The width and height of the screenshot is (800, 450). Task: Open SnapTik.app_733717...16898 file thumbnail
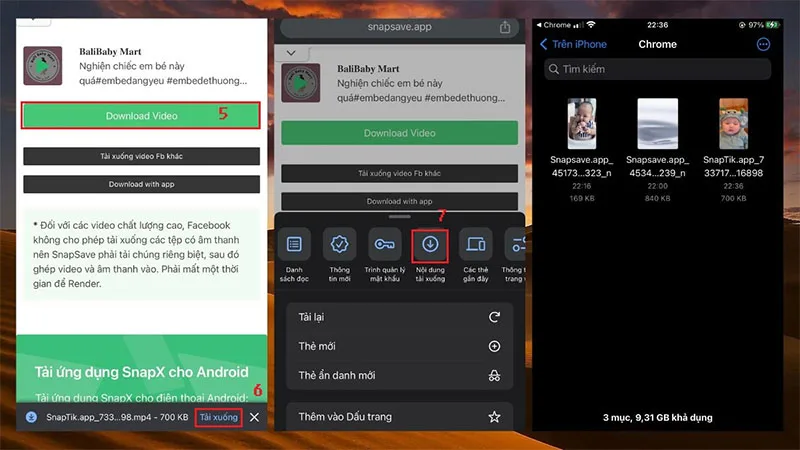pyautogui.click(x=733, y=123)
